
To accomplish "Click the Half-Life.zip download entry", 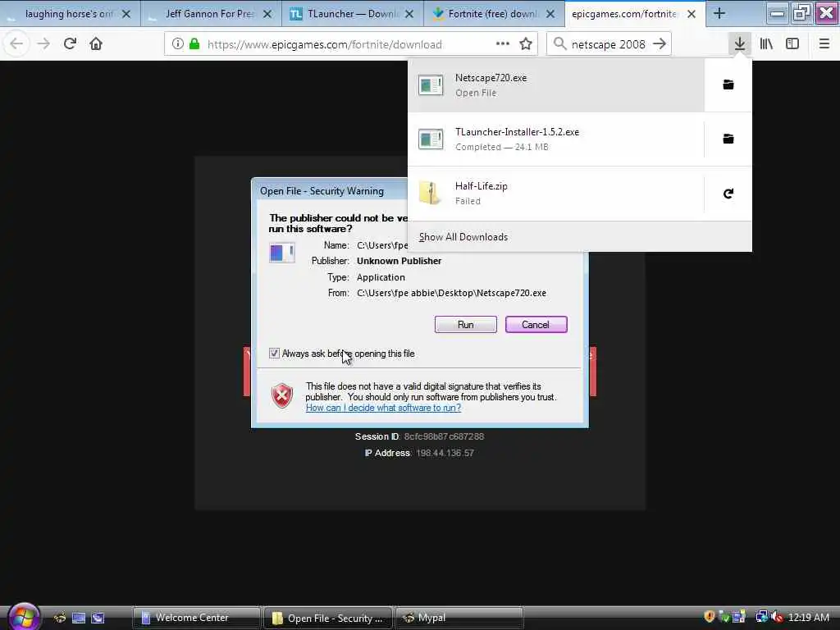I will (556, 194).
